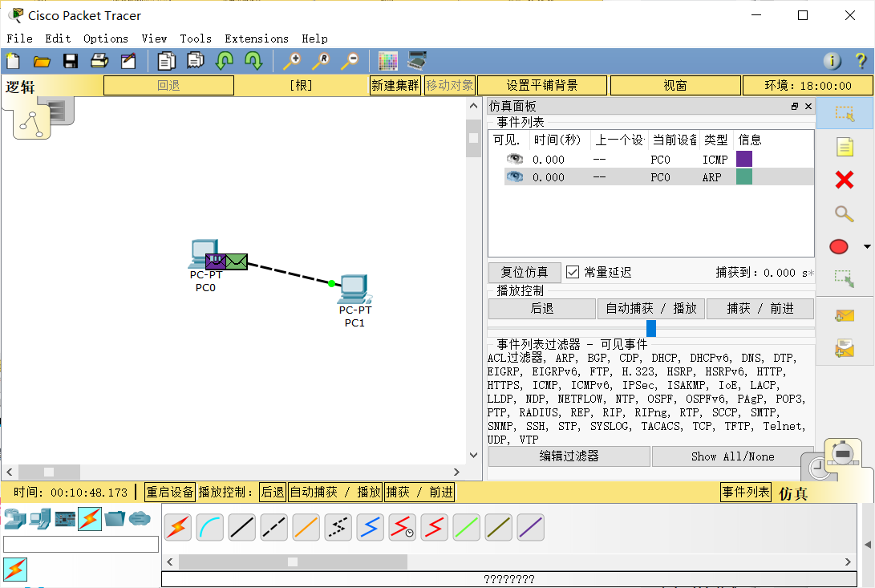
Task: Select the Console cable
Action: [210, 527]
